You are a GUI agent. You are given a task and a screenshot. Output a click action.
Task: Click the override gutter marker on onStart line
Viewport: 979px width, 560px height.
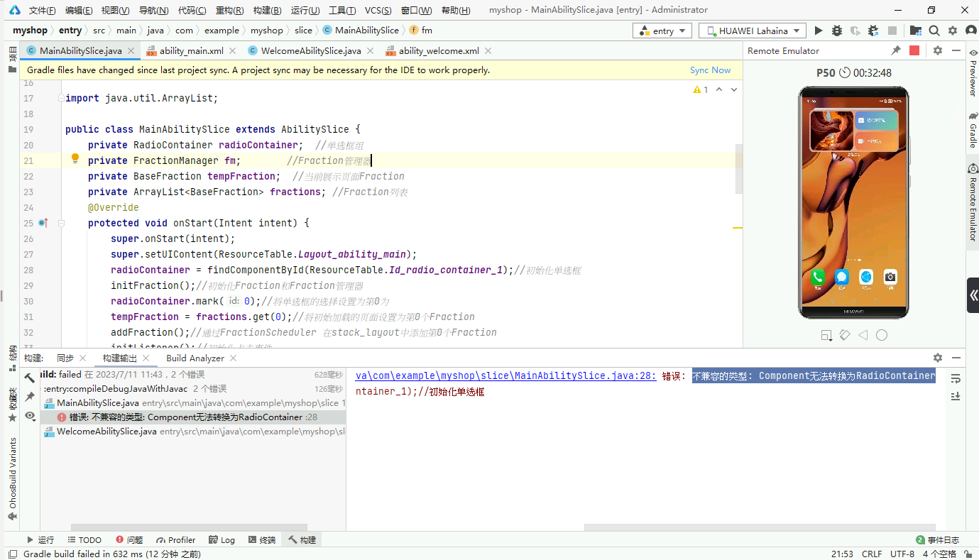[x=43, y=223]
